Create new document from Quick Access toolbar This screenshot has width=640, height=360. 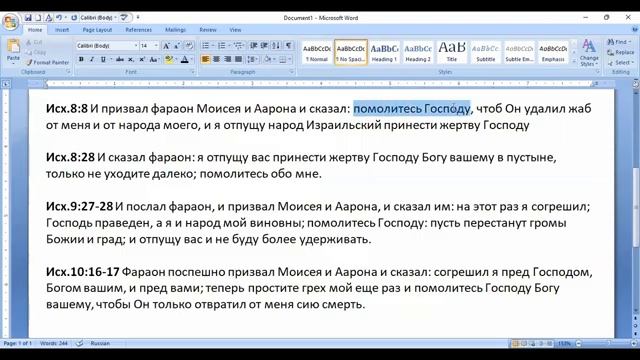pos(38,18)
